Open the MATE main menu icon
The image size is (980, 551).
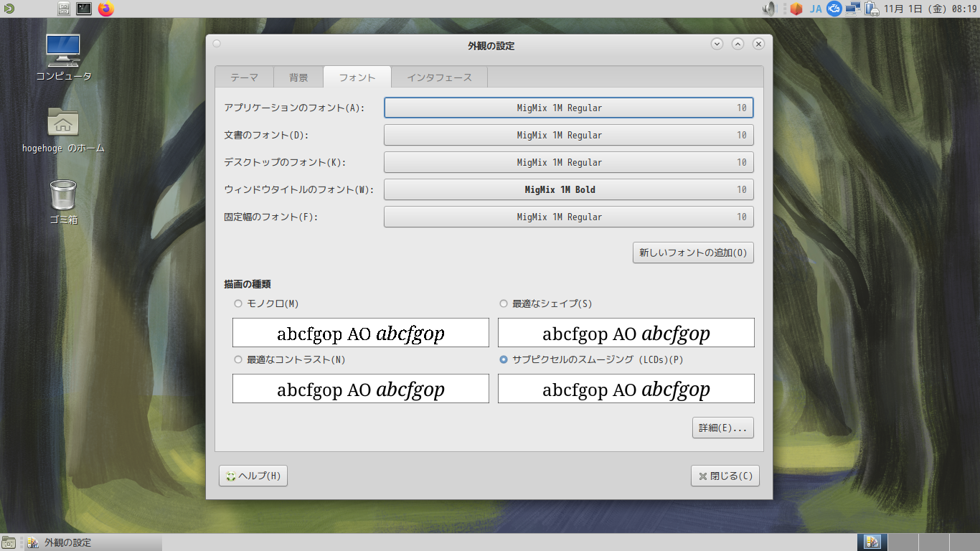pos(8,9)
